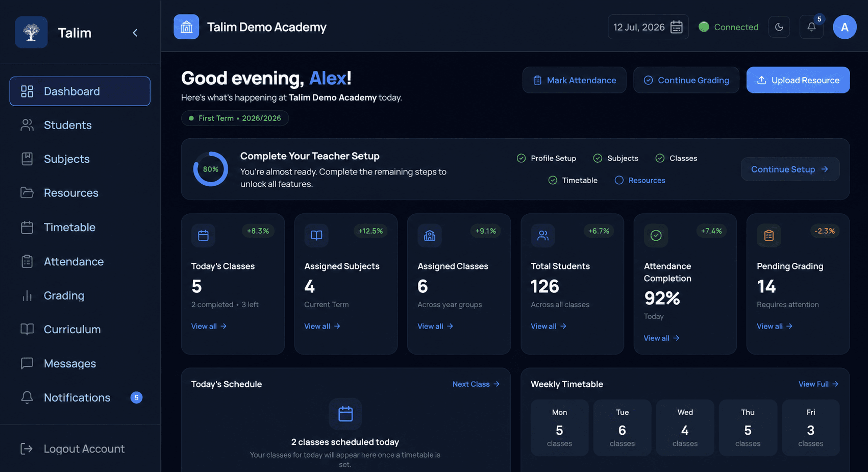This screenshot has height=472, width=868.
Task: Click View all under Today's Classes
Action: point(209,326)
